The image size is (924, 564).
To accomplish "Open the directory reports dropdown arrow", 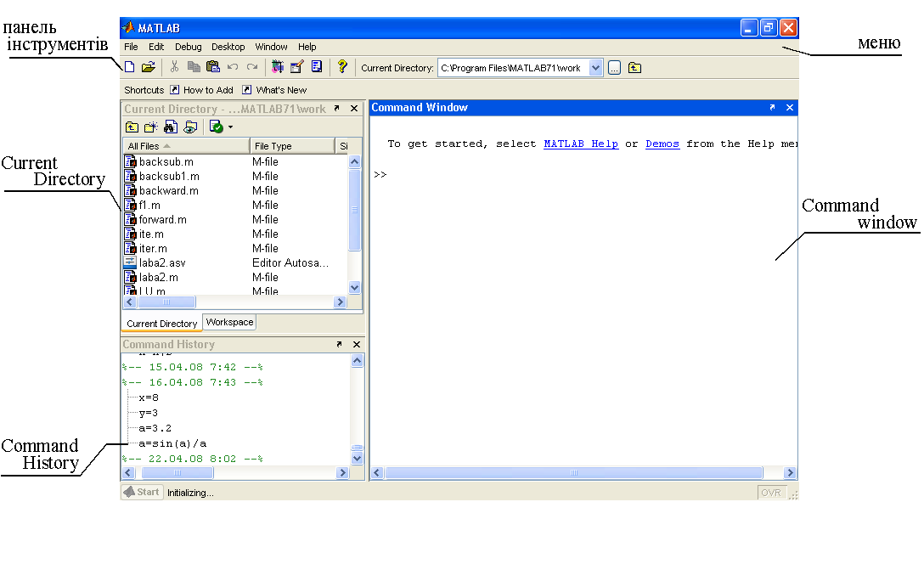I will point(230,127).
